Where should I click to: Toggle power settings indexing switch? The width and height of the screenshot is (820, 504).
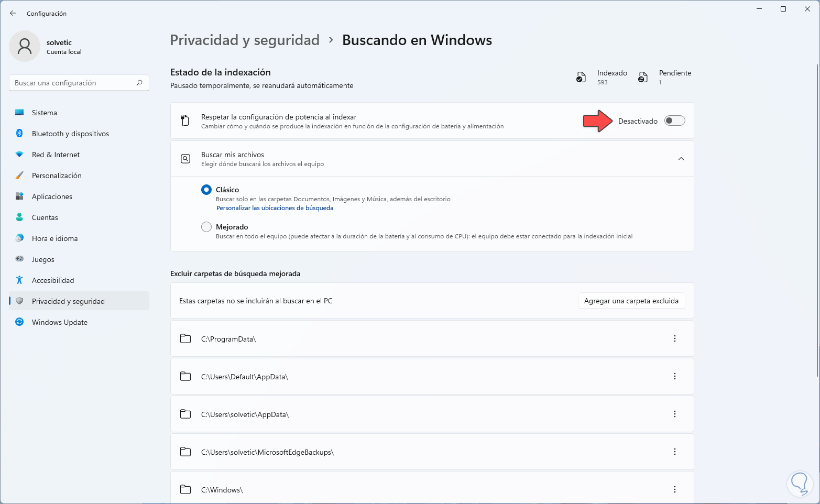[x=674, y=121]
